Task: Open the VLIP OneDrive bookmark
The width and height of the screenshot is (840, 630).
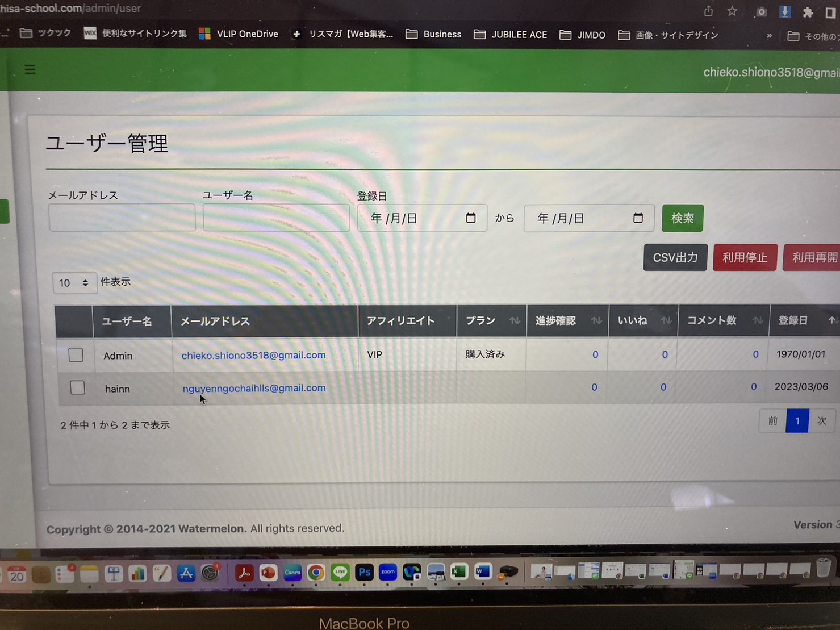Action: [239, 34]
